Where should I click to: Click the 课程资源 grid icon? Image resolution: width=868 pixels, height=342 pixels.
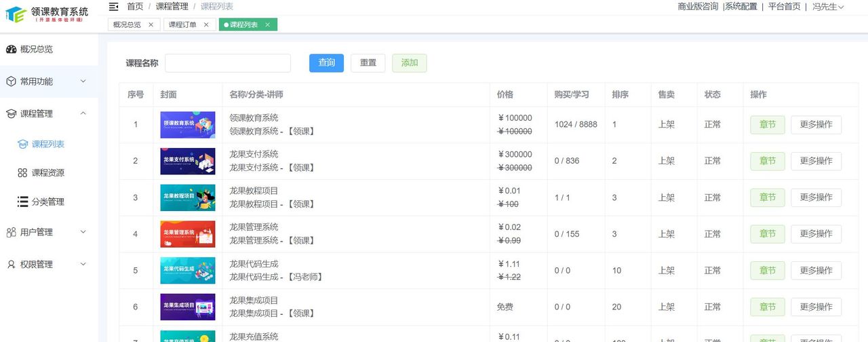(22, 173)
